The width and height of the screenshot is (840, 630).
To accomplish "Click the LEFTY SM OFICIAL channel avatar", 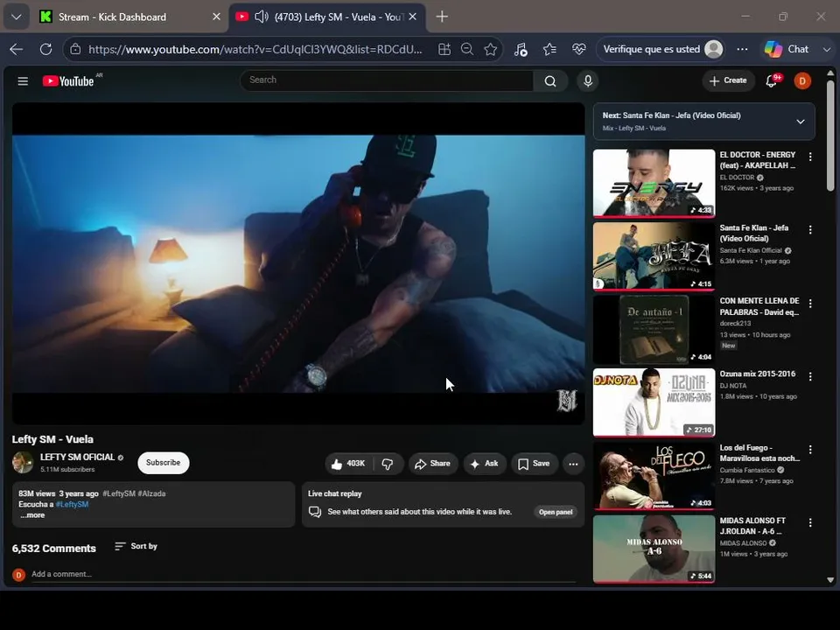I will pos(23,462).
